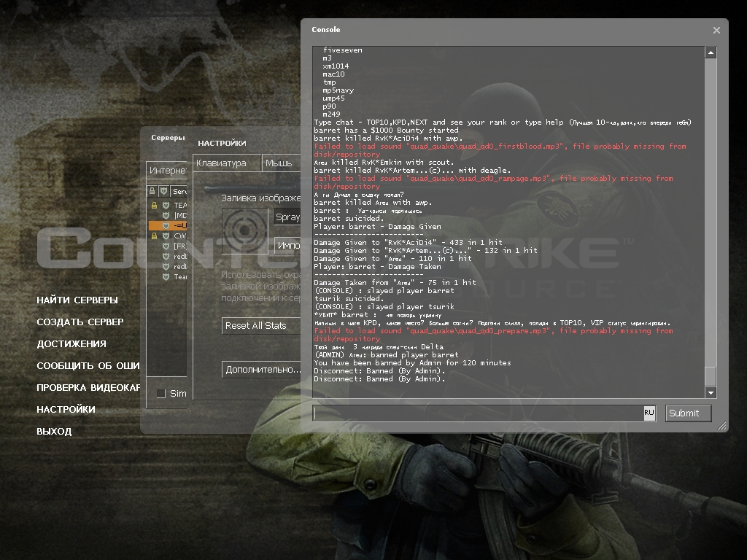Screen dimensions: 747x560
Task: Click the Reset All Stats button
Action: [261, 326]
